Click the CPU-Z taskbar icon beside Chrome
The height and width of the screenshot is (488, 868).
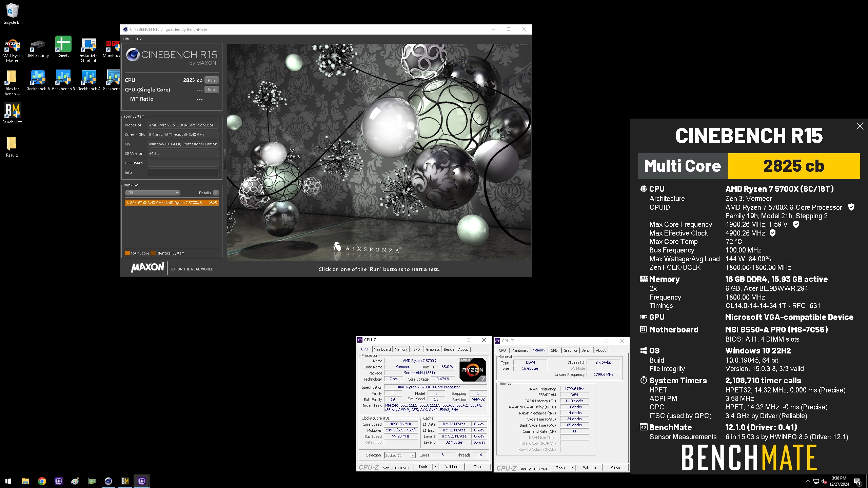tap(59, 481)
